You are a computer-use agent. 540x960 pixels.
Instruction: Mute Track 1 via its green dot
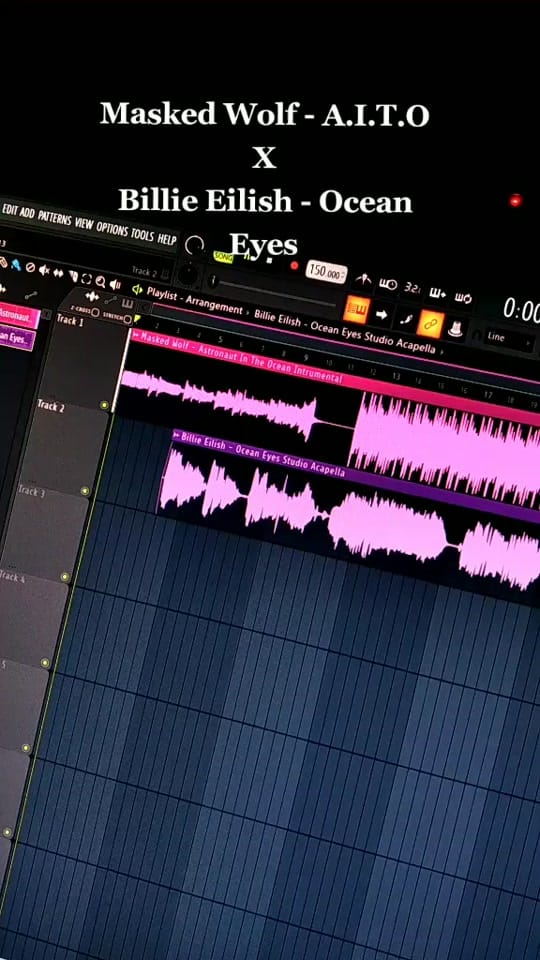pyautogui.click(x=104, y=405)
